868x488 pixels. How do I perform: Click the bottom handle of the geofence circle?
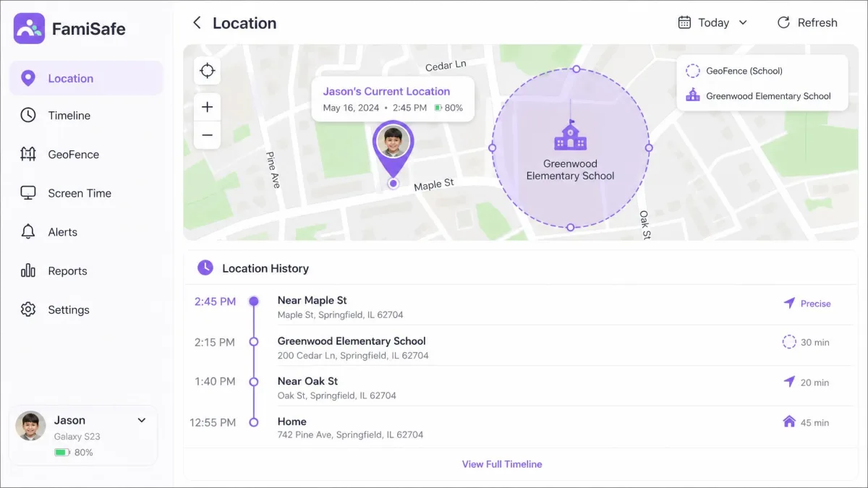point(570,227)
